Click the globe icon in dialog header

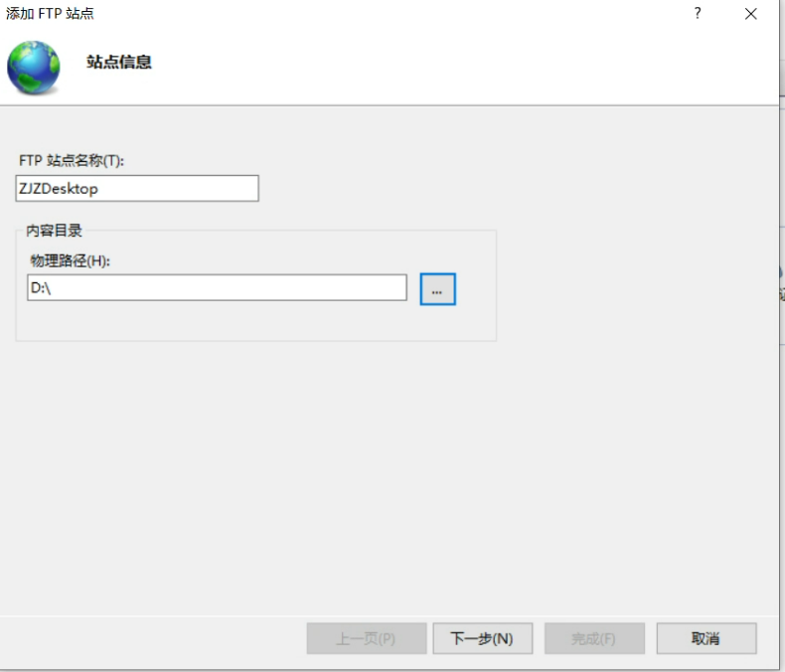(33, 67)
